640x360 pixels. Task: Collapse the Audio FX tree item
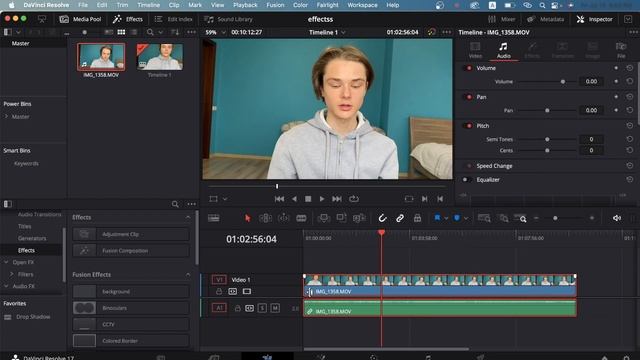click(x=7, y=286)
